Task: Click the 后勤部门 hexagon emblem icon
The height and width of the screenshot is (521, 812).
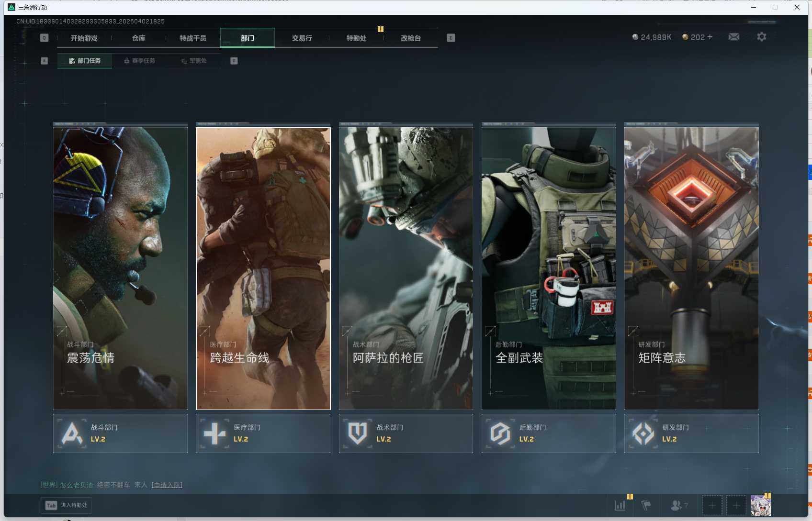Action: click(x=500, y=433)
